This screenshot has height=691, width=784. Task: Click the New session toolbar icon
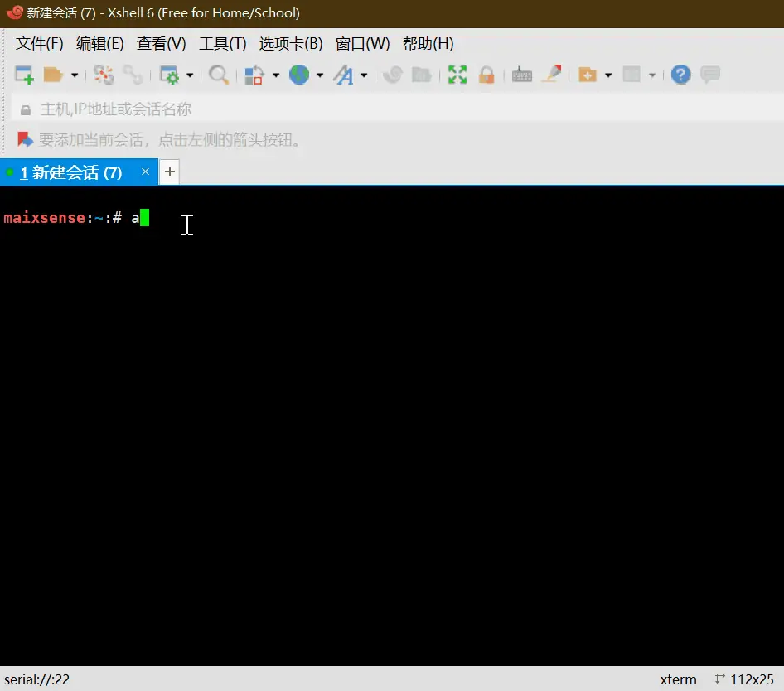[x=24, y=75]
